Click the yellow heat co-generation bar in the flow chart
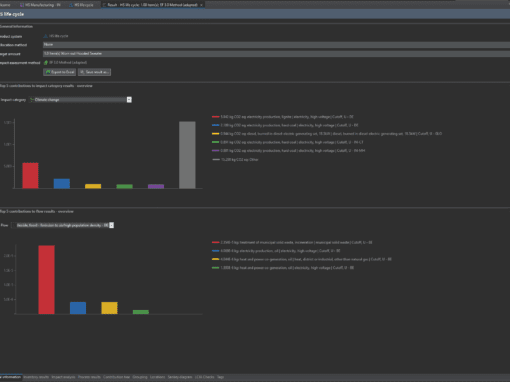Image resolution: width=510 pixels, height=382 pixels. point(109,308)
